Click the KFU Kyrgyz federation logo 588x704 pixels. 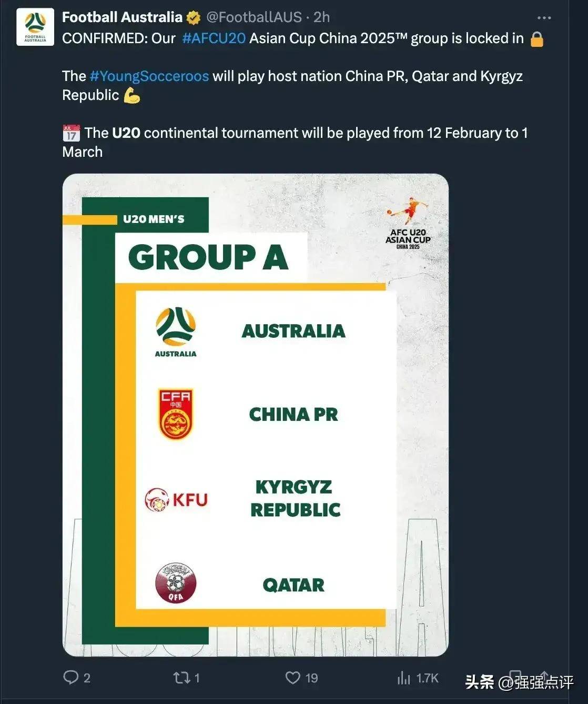pyautogui.click(x=176, y=499)
